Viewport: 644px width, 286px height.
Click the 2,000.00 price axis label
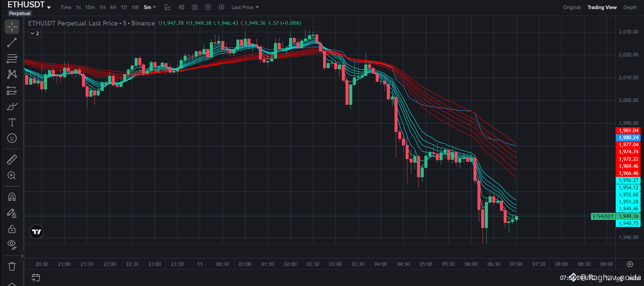629,100
